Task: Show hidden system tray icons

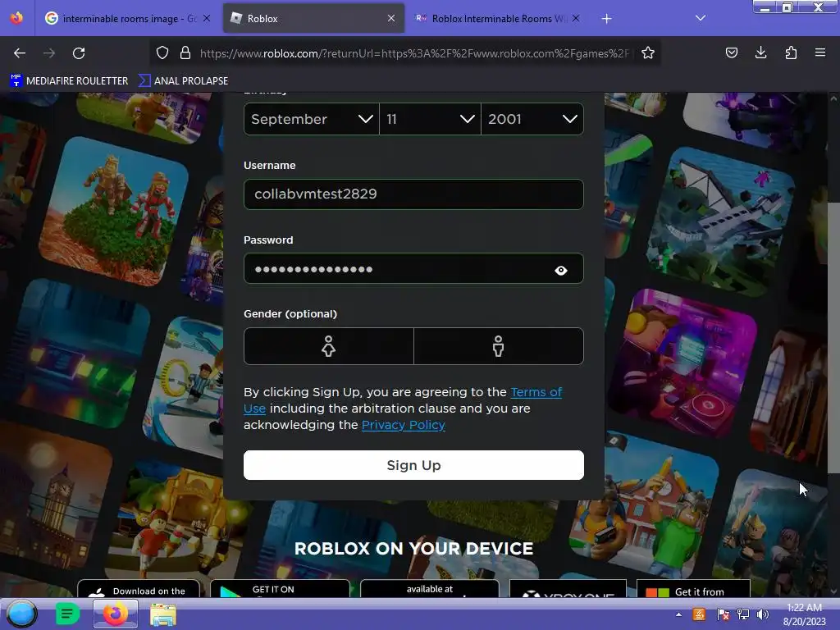Action: pyautogui.click(x=678, y=614)
